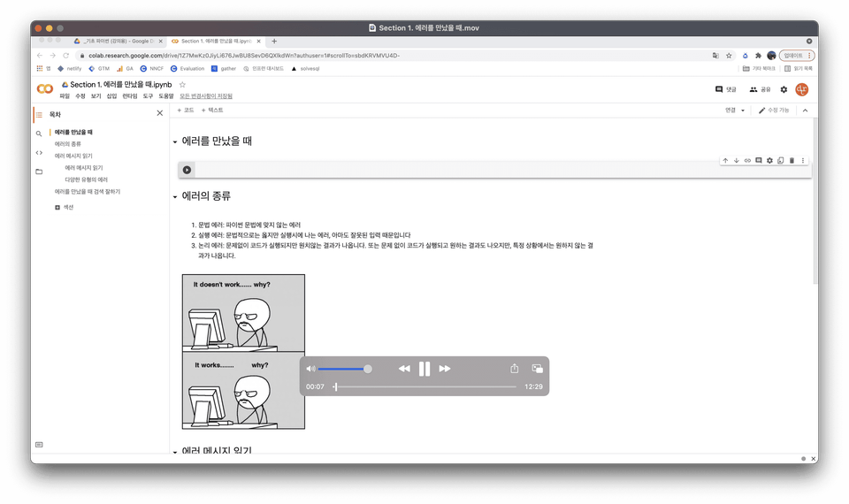The image size is (849, 504).
Task: Enable picture-in-picture mode
Action: (537, 369)
